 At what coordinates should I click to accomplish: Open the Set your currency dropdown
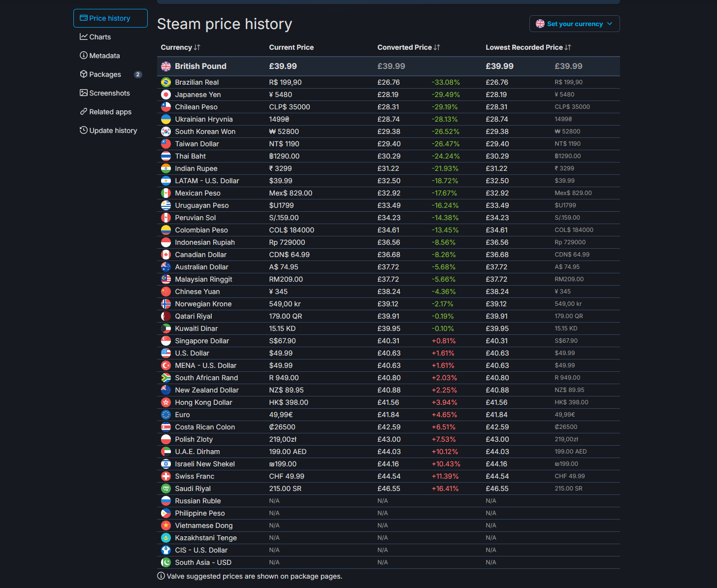pos(574,24)
